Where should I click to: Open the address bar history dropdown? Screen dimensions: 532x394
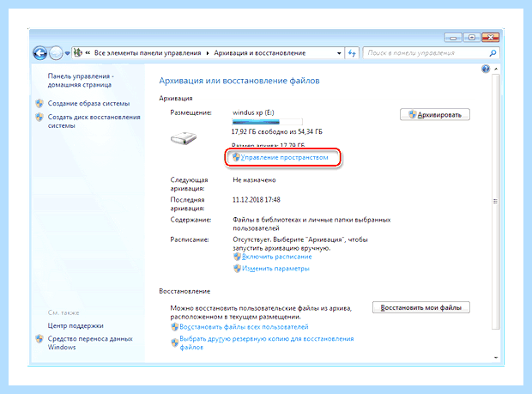coord(339,53)
